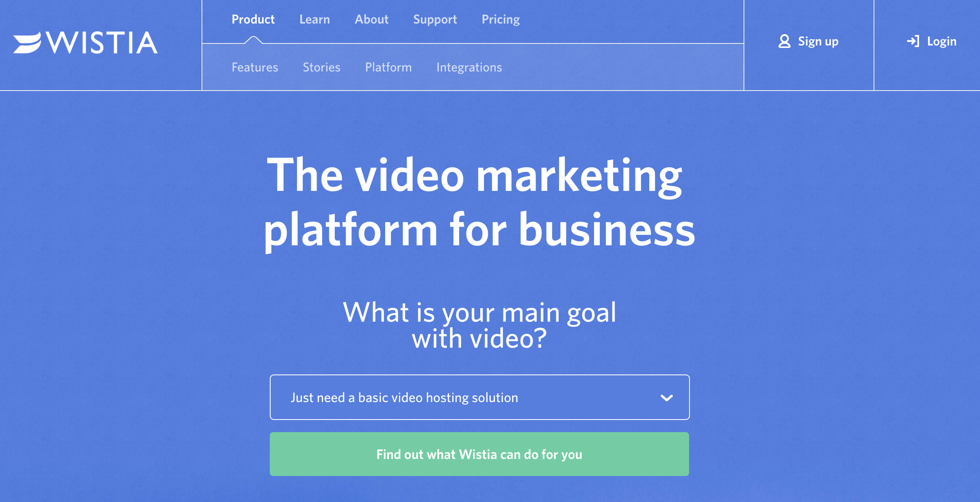The image size is (980, 502).
Task: Click the Wistia logo
Action: [x=85, y=43]
